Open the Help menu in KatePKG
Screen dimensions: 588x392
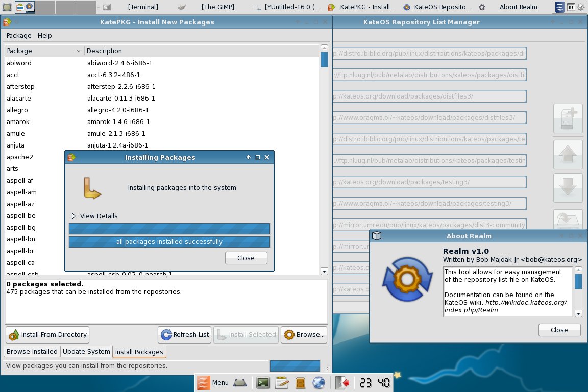coord(44,35)
